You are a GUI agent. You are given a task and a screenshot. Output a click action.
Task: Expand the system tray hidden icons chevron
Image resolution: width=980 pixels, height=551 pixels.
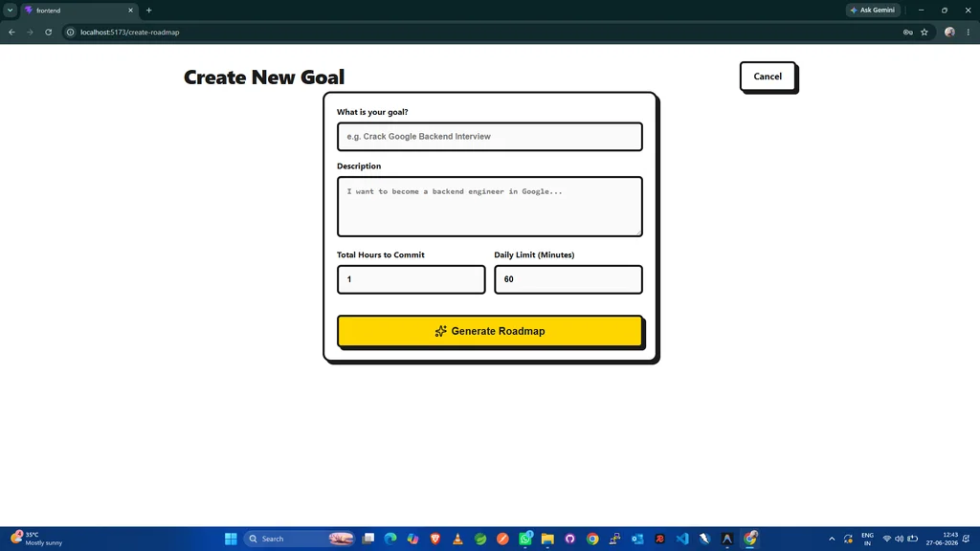(832, 540)
